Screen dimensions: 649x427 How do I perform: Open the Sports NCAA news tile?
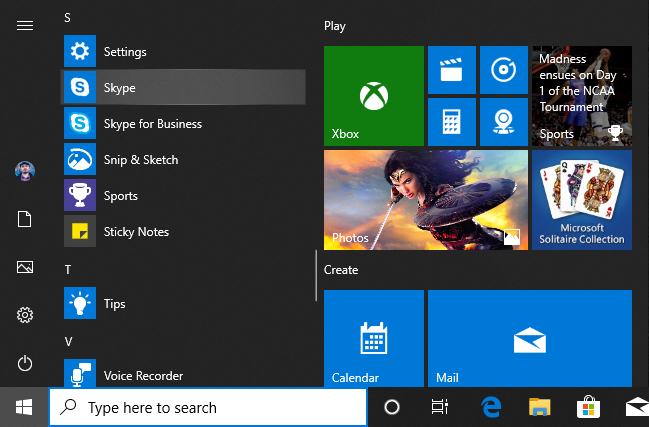582,96
